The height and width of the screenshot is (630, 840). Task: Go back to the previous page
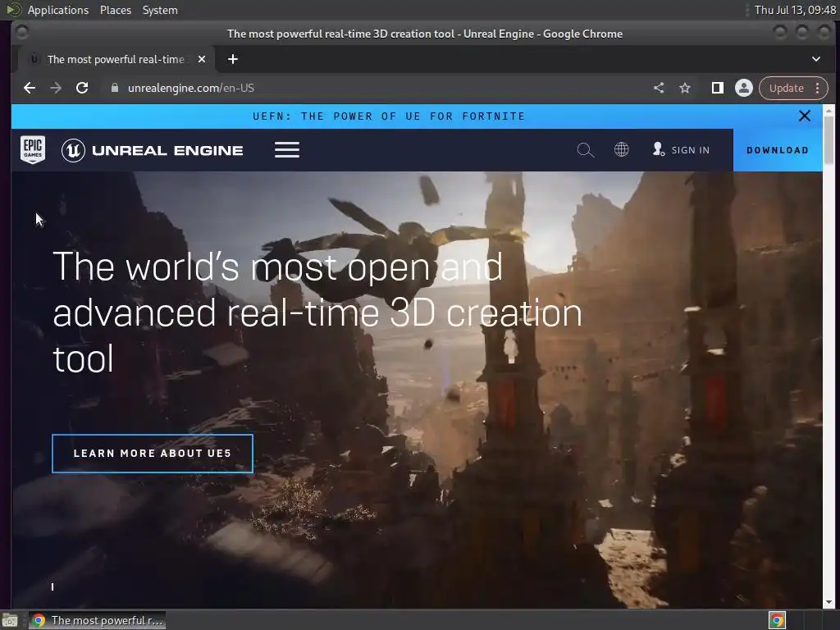coord(30,88)
